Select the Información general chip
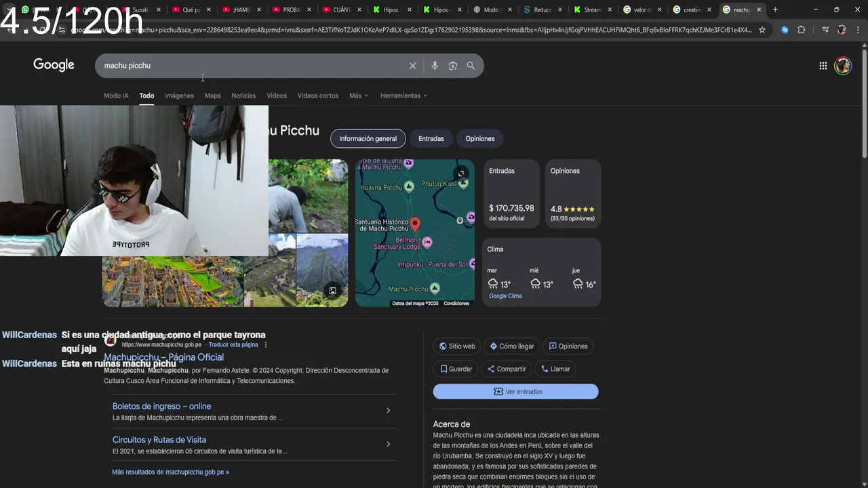 pyautogui.click(x=368, y=138)
